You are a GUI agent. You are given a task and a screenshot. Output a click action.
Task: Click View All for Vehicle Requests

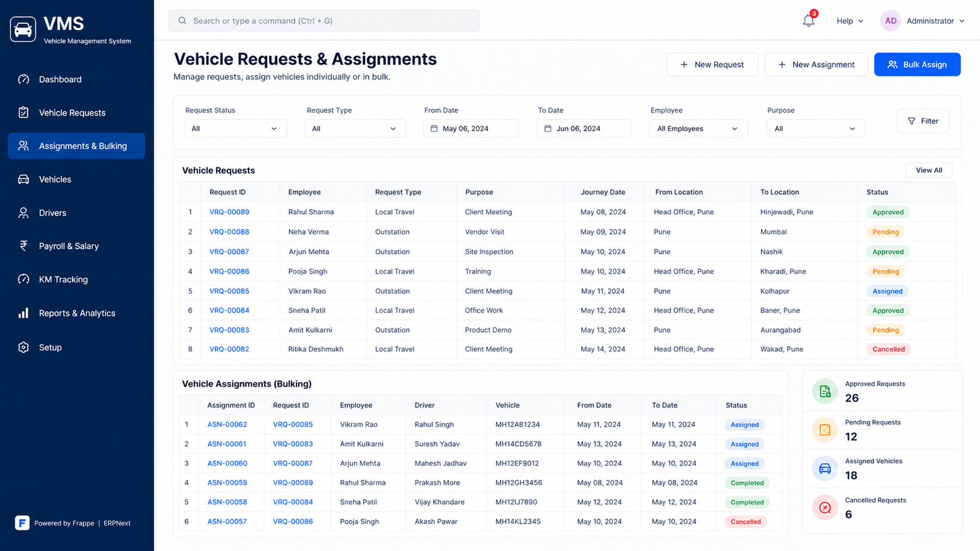tap(929, 170)
